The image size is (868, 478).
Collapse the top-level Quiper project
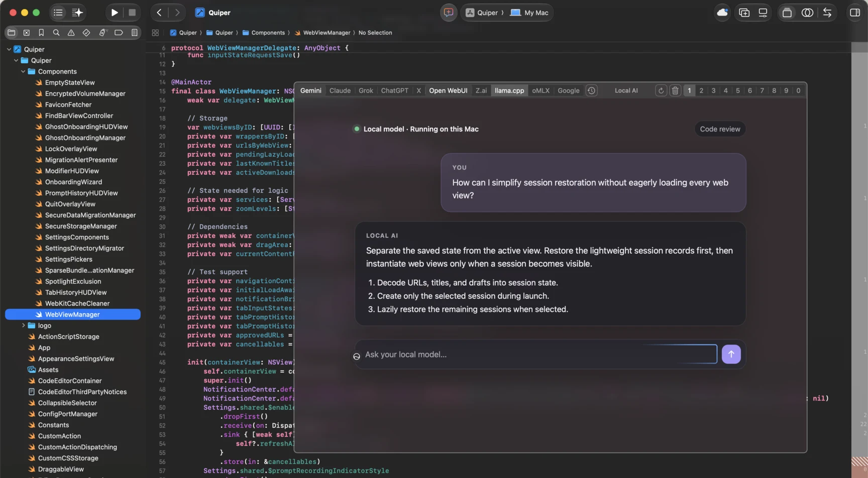point(9,49)
